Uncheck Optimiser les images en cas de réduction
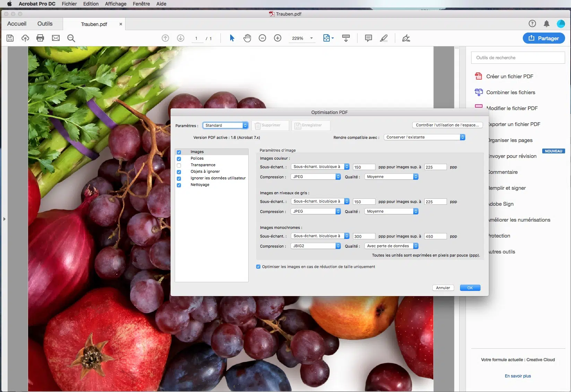571x392 pixels. pyautogui.click(x=258, y=267)
